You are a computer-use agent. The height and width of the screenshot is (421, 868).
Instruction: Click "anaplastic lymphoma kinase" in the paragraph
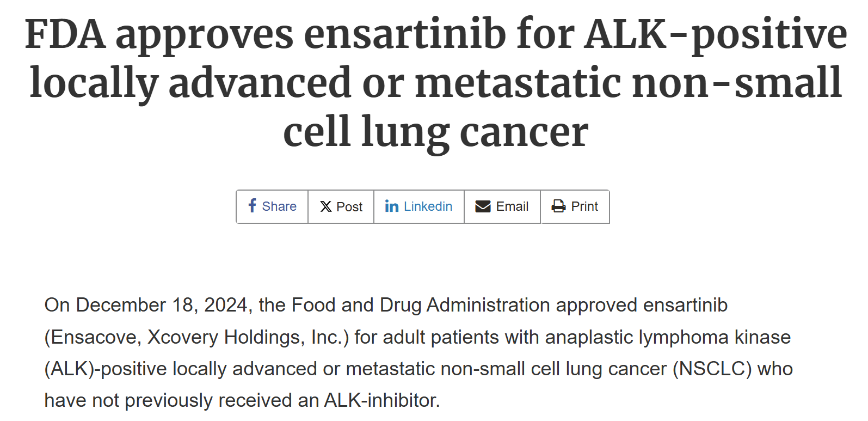[668, 337]
